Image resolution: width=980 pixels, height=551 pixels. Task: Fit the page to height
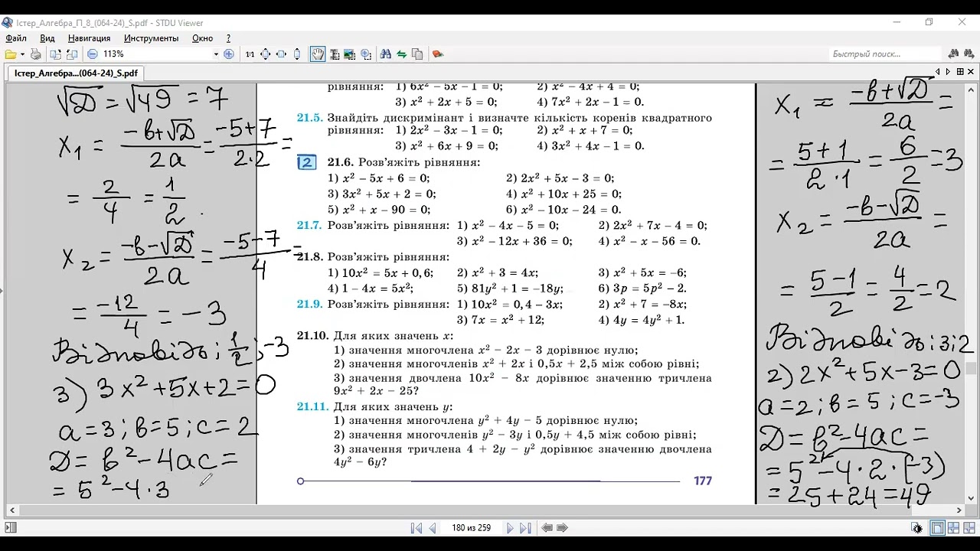(x=297, y=54)
